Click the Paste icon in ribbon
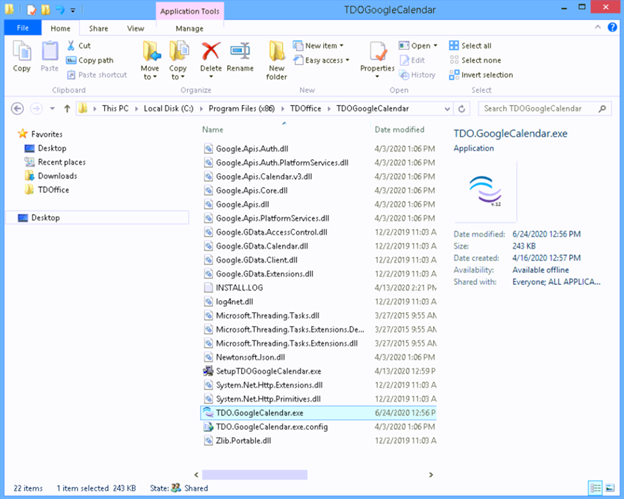 click(x=49, y=55)
